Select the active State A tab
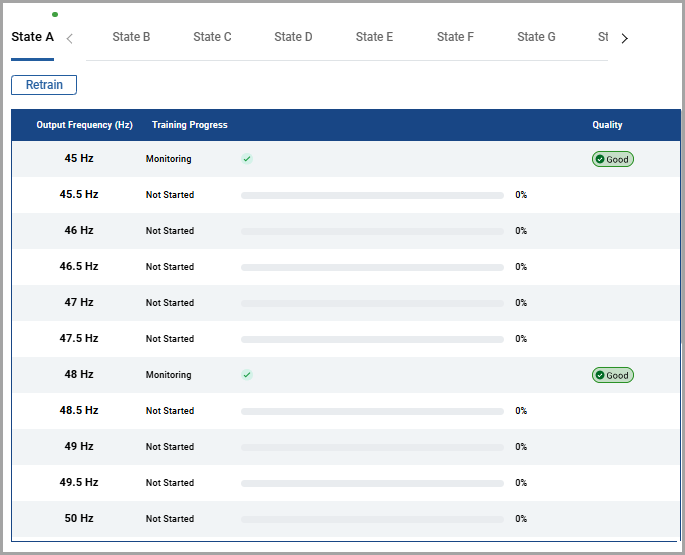685x555 pixels. tap(32, 37)
